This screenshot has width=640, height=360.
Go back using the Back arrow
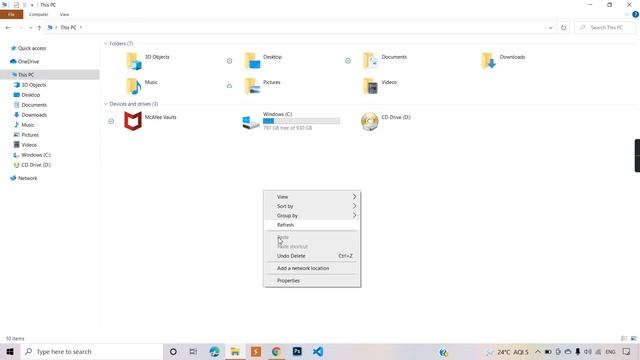click(x=8, y=27)
